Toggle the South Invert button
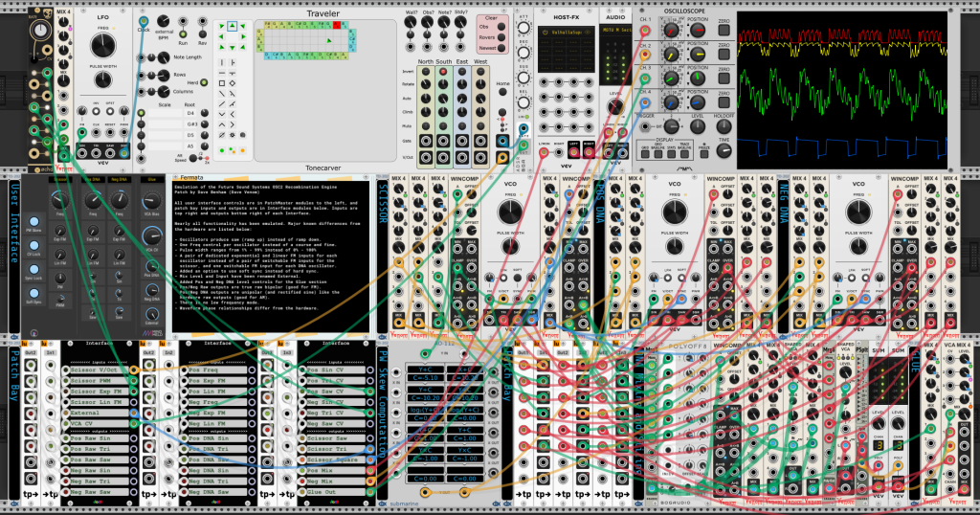Screen dimensions: 980x515 tap(443, 72)
